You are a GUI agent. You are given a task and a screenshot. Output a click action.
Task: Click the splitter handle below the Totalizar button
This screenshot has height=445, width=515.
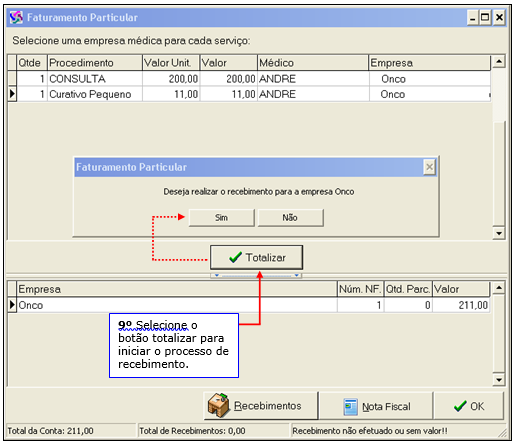coord(256,275)
